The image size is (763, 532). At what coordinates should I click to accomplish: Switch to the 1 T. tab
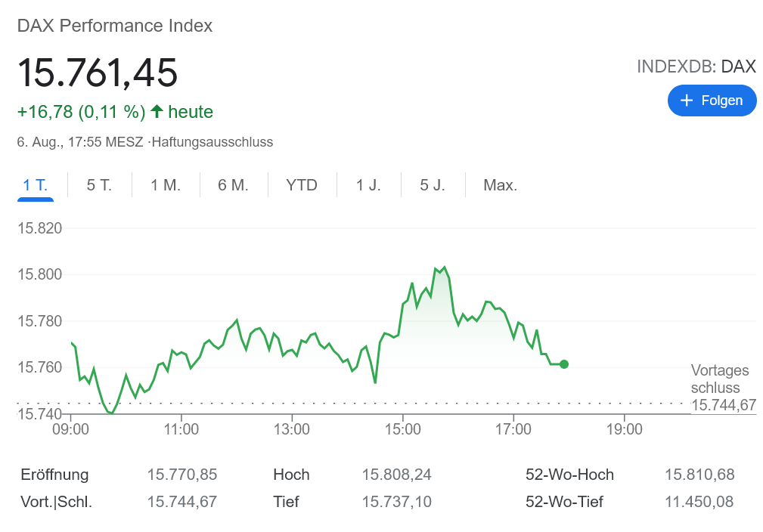pos(35,185)
